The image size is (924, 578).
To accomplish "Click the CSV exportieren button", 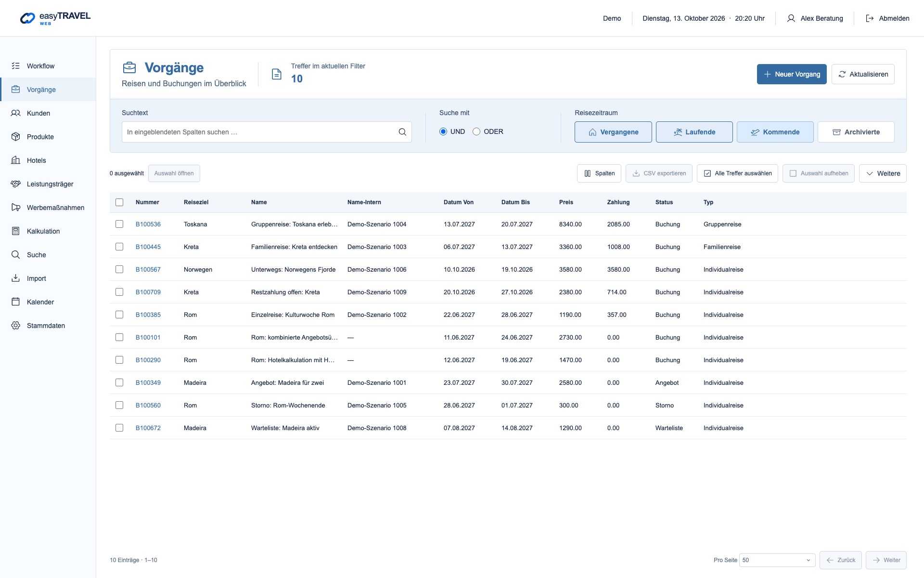I will click(659, 173).
